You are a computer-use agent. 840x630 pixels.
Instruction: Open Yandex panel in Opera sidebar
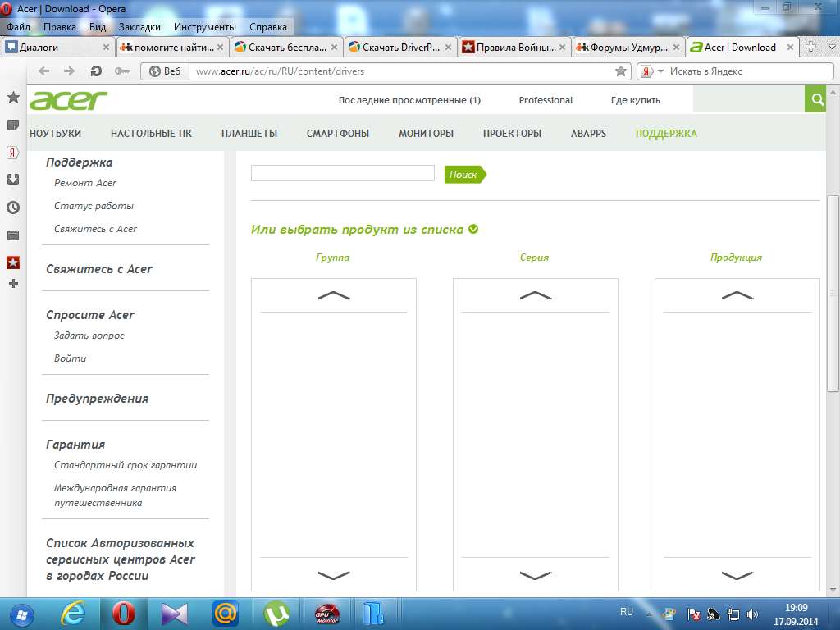click(x=13, y=153)
